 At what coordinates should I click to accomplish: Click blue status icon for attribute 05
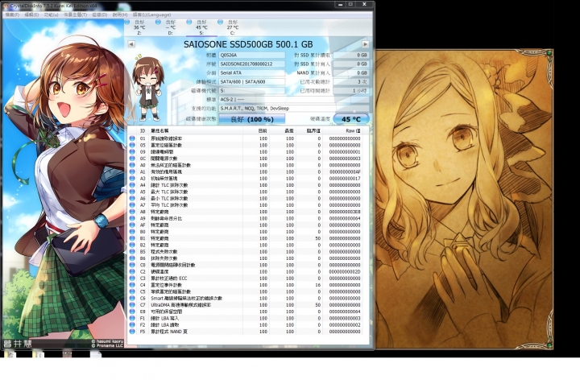coord(132,145)
